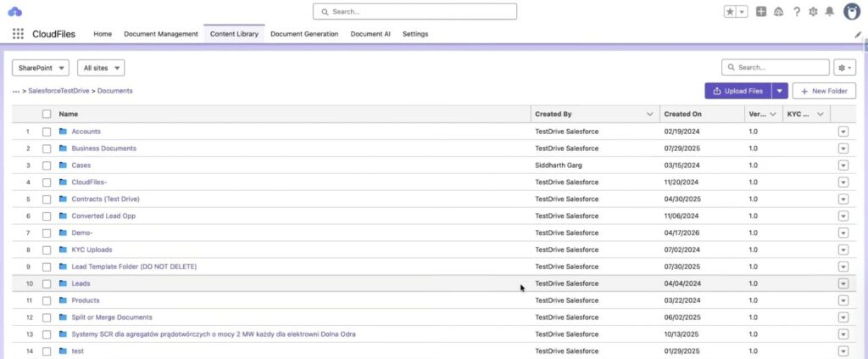
Task: Open the user profile avatar
Action: click(852, 12)
